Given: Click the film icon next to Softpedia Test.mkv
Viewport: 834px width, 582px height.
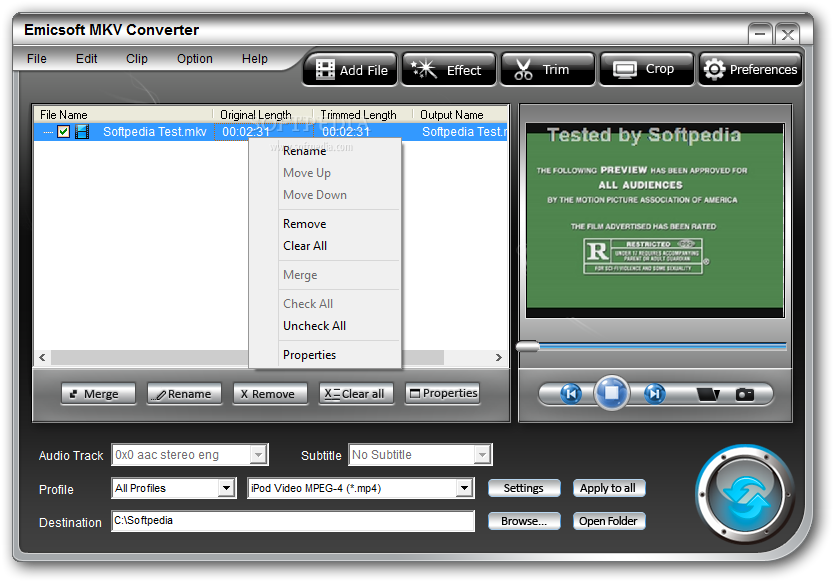Looking at the screenshot, I should point(82,131).
